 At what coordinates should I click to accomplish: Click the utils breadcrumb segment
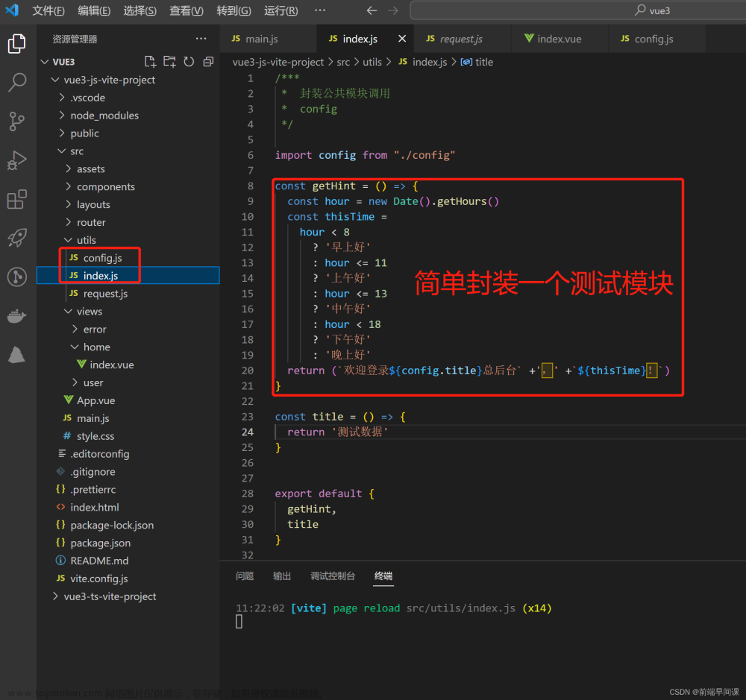click(372, 62)
